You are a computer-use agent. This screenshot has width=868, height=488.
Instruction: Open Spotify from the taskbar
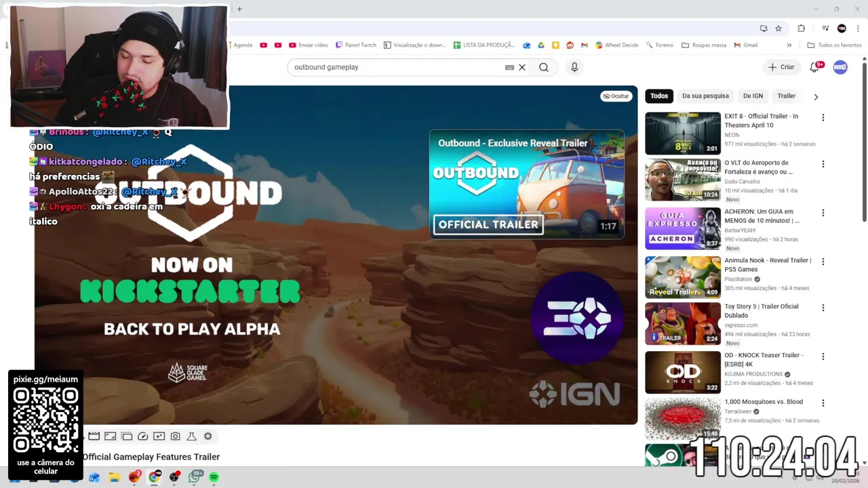(214, 477)
